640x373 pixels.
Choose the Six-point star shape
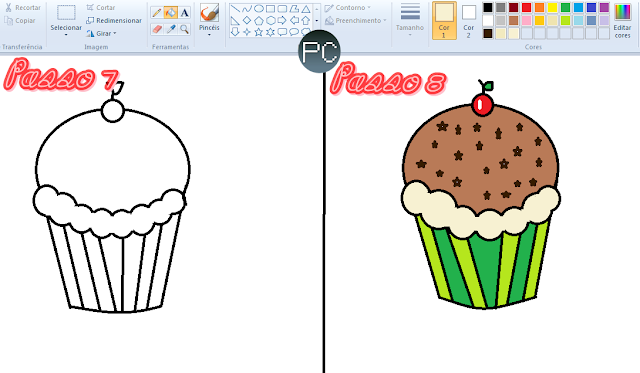click(x=270, y=32)
